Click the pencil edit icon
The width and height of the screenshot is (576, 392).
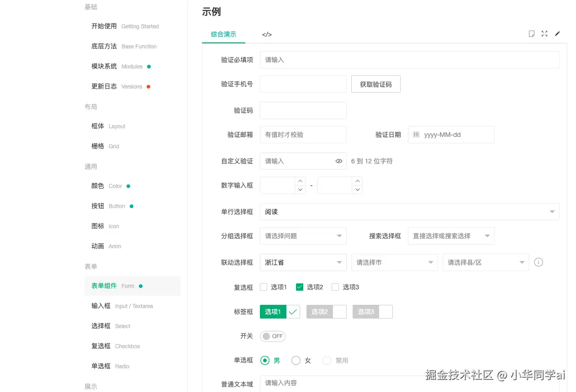point(557,34)
